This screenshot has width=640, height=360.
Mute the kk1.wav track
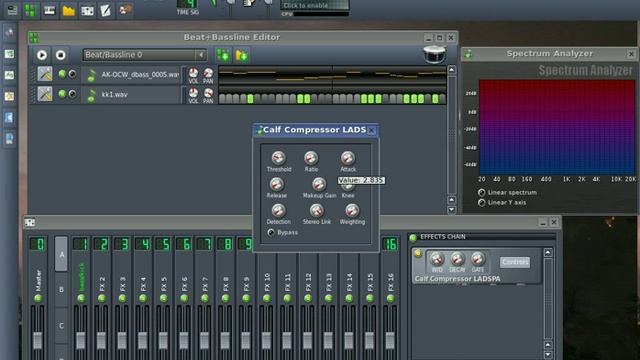point(62,94)
